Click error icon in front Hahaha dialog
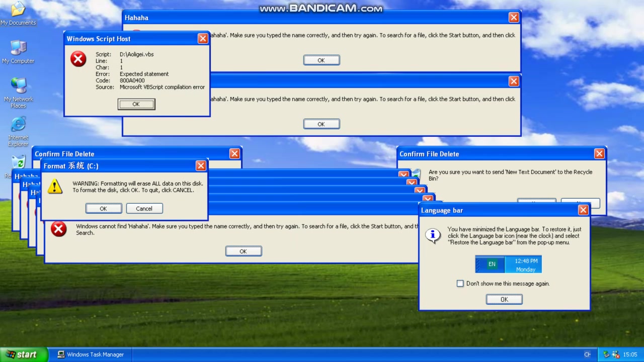Screen dimensions: 644x362 point(58,229)
